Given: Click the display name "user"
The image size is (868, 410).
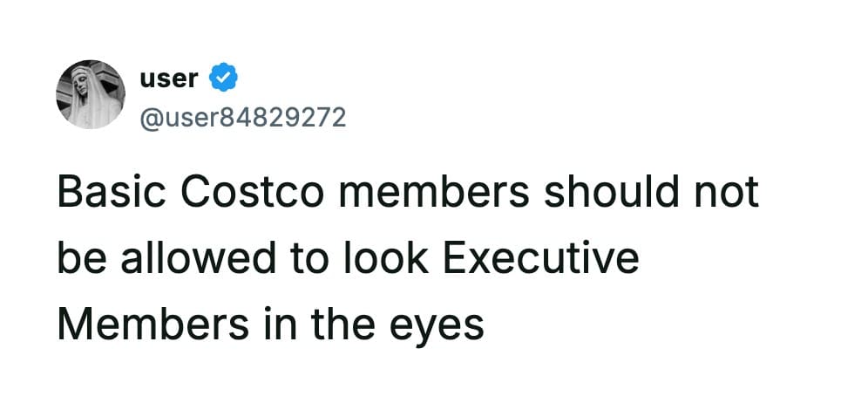Looking at the screenshot, I should (168, 79).
